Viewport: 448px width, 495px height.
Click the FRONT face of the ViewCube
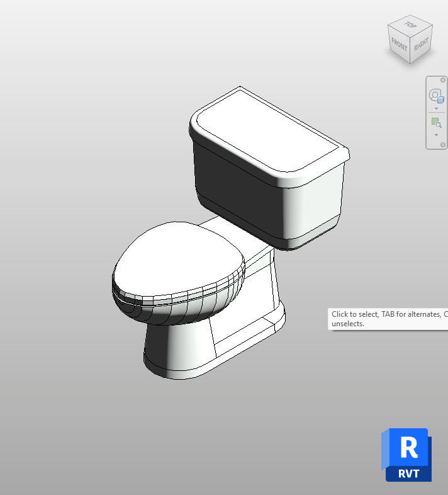pyautogui.click(x=399, y=45)
